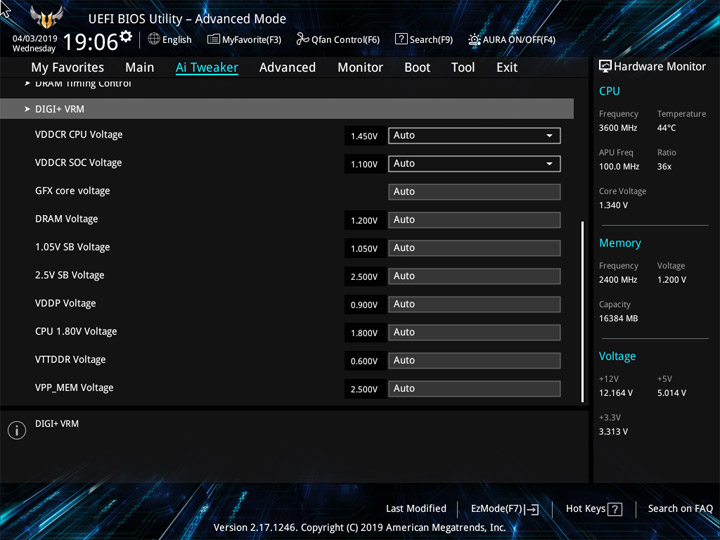This screenshot has height=540, width=720.
Task: Click the 0.900V VDDP value
Action: click(364, 305)
